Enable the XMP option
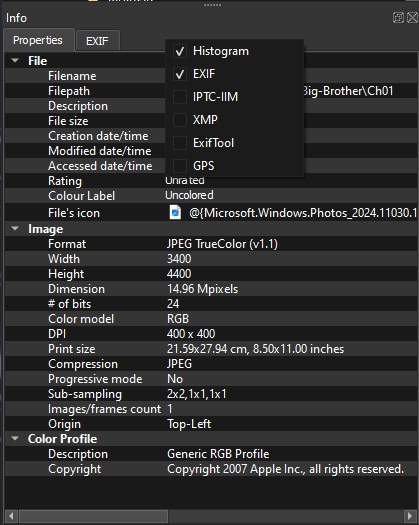 [x=180, y=120]
